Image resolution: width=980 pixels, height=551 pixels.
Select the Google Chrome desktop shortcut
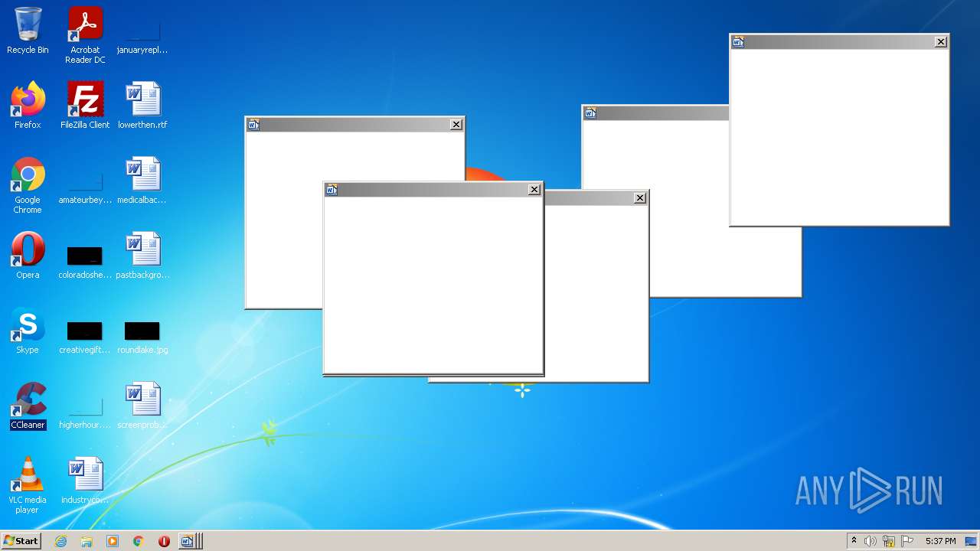tap(28, 185)
